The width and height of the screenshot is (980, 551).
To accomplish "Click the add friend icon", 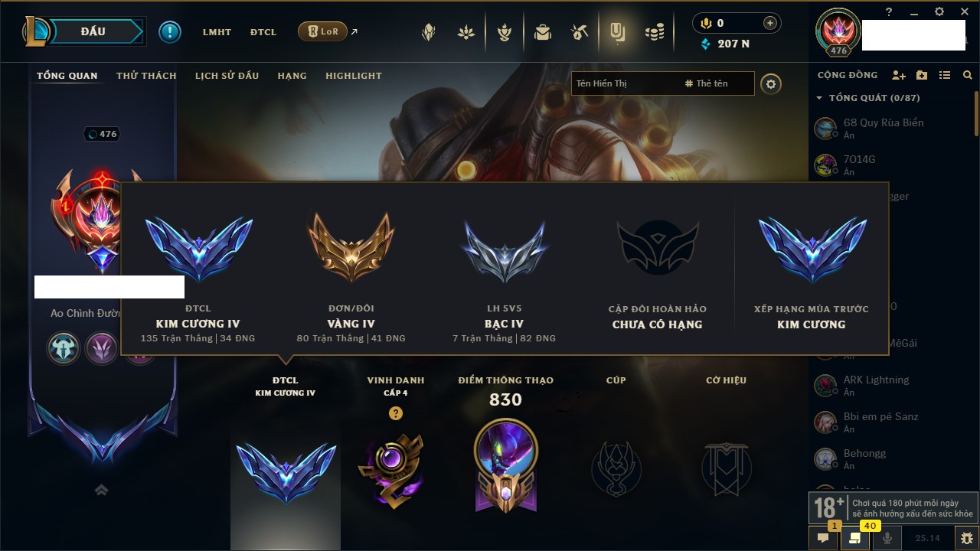I will click(x=899, y=75).
